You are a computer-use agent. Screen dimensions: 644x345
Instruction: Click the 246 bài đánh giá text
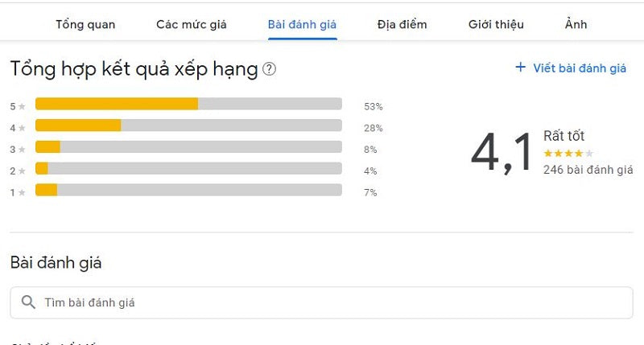pos(588,170)
